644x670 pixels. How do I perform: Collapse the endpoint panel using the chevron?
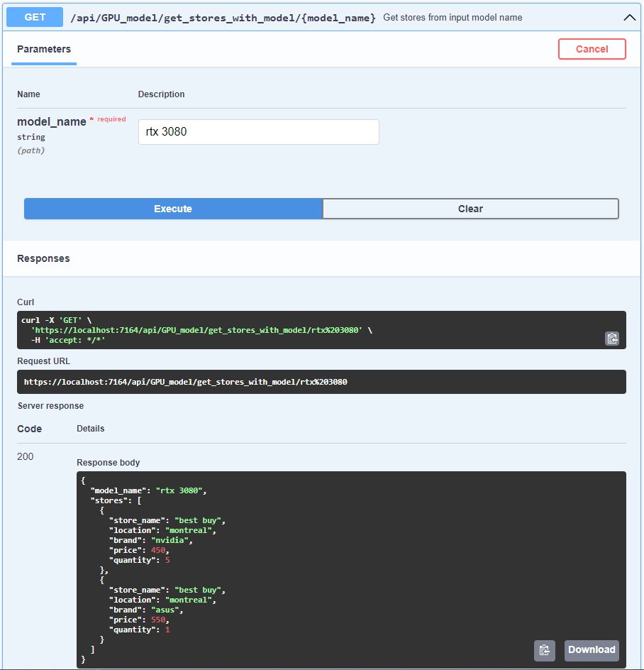[630, 17]
